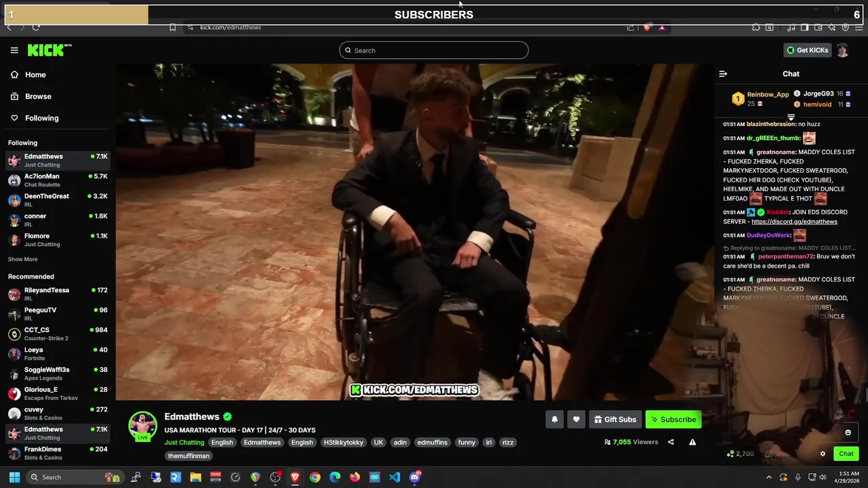Open RileyandTessa recommended channel

tap(58, 293)
